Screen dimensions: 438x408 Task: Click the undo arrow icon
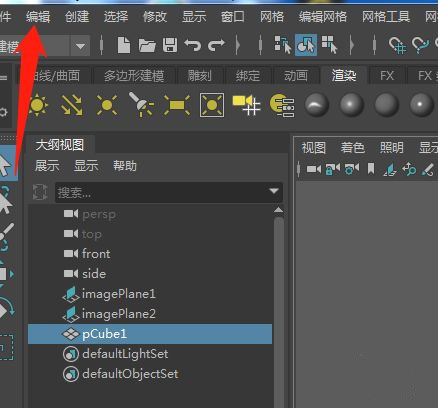193,45
